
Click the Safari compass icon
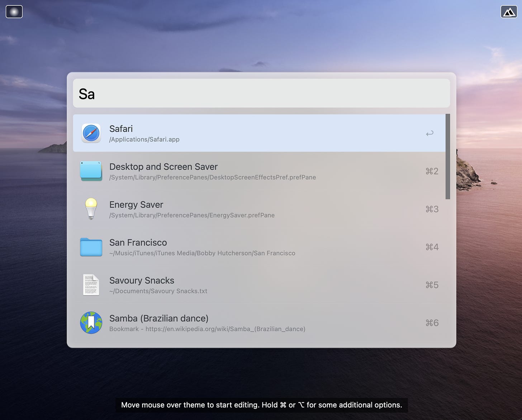[91, 133]
